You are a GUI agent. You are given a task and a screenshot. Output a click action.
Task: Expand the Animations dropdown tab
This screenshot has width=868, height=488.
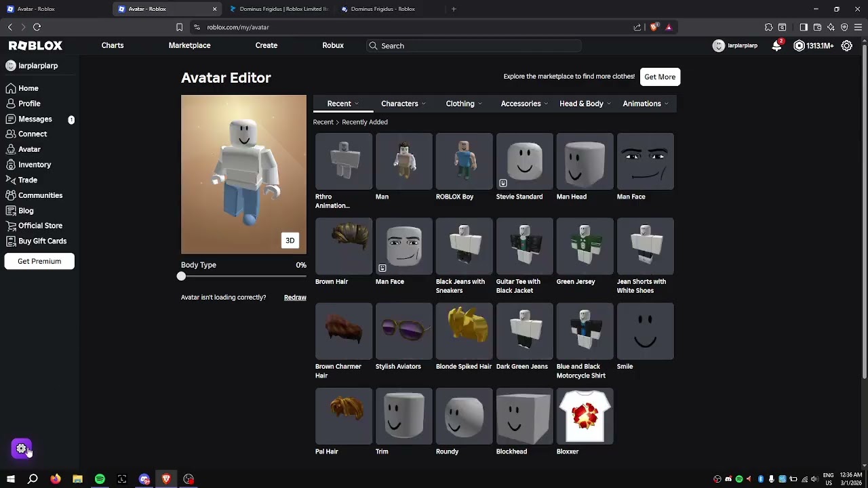645,104
